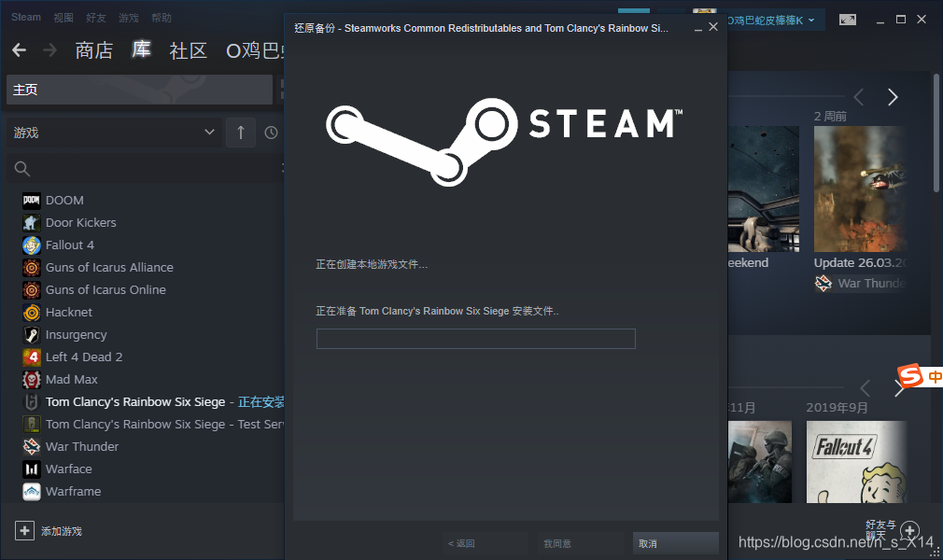
Task: Click the Insurgency game icon
Action: point(31,334)
